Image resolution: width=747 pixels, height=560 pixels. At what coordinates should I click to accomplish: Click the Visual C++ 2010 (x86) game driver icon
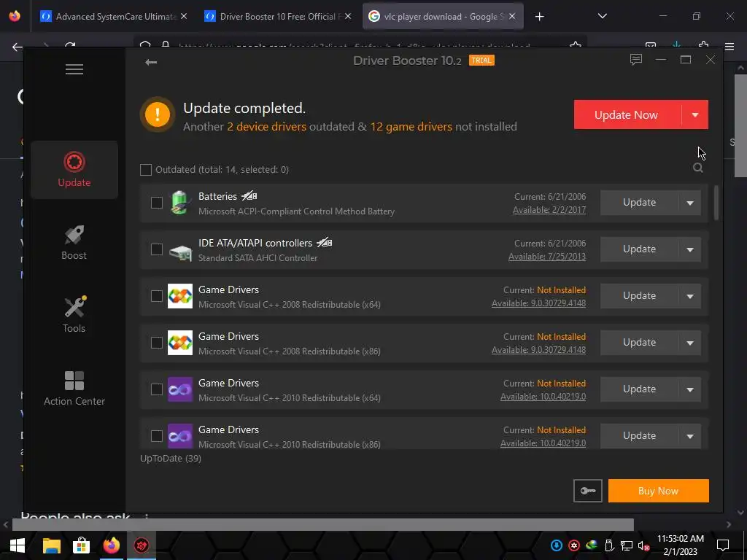pyautogui.click(x=180, y=436)
